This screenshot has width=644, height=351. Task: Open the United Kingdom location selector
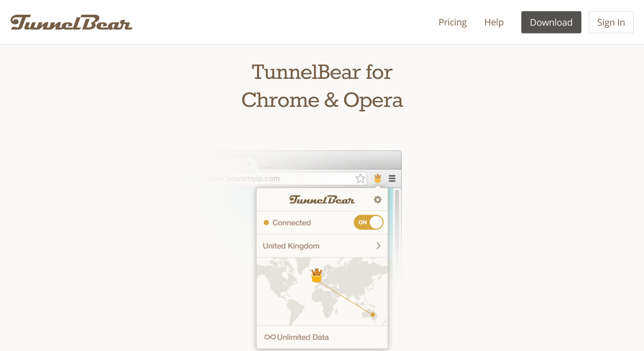click(x=291, y=246)
